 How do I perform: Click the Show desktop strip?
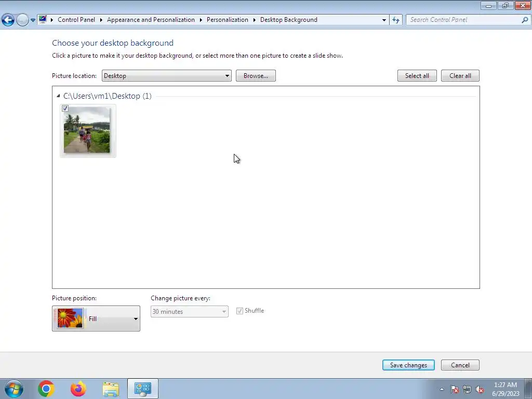(x=528, y=389)
